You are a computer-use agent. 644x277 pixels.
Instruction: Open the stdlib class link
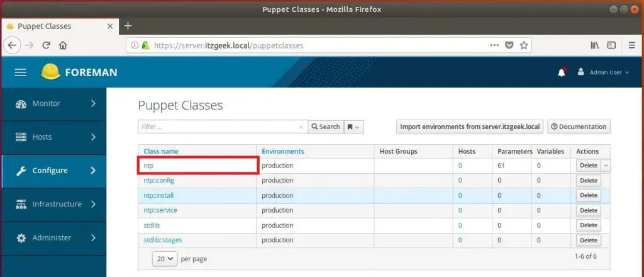click(151, 225)
